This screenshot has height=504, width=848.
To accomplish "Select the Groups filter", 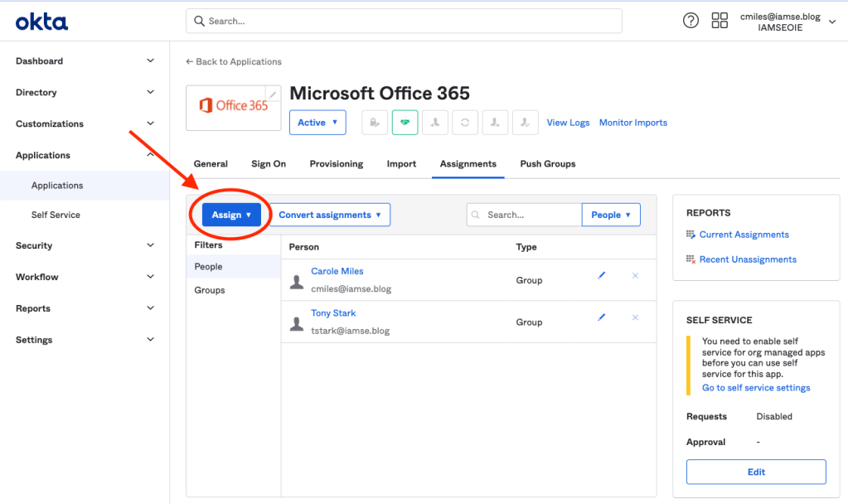I will [x=210, y=290].
